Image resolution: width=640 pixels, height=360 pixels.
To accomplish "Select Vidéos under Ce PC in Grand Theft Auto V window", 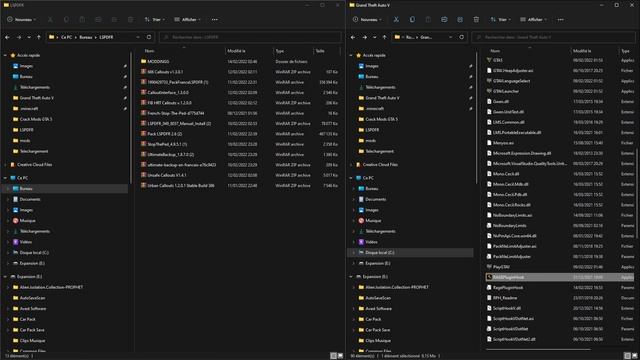I will [x=371, y=242].
